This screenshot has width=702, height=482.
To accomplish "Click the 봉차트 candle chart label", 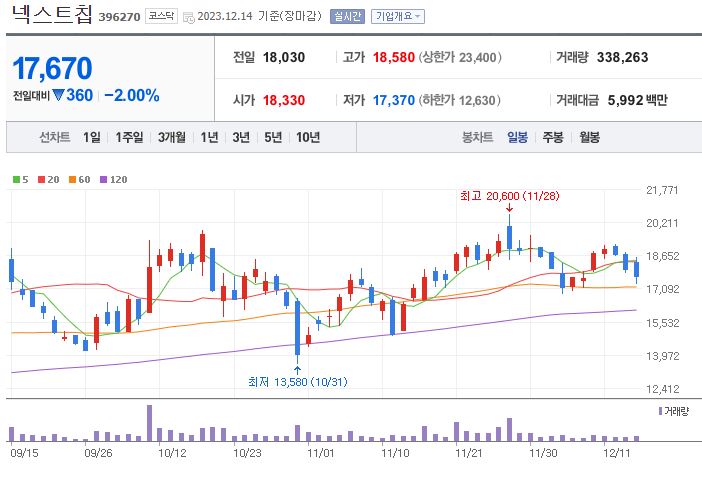I will point(477,137).
